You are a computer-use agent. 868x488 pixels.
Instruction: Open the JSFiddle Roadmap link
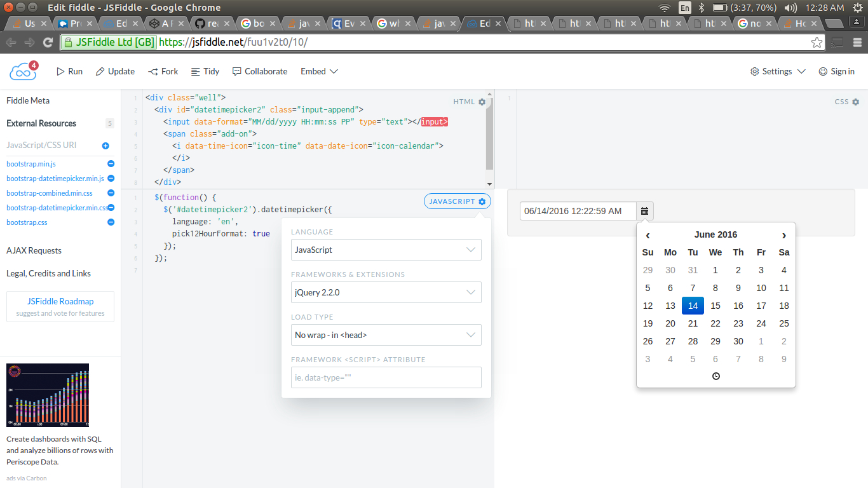(60, 301)
